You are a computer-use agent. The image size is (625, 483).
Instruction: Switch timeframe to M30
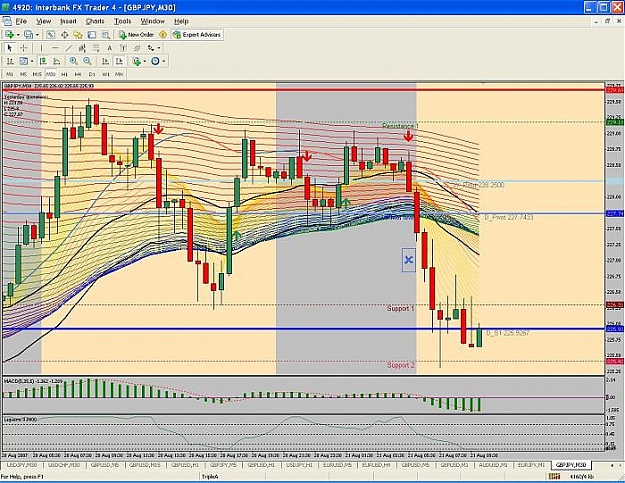(51, 74)
